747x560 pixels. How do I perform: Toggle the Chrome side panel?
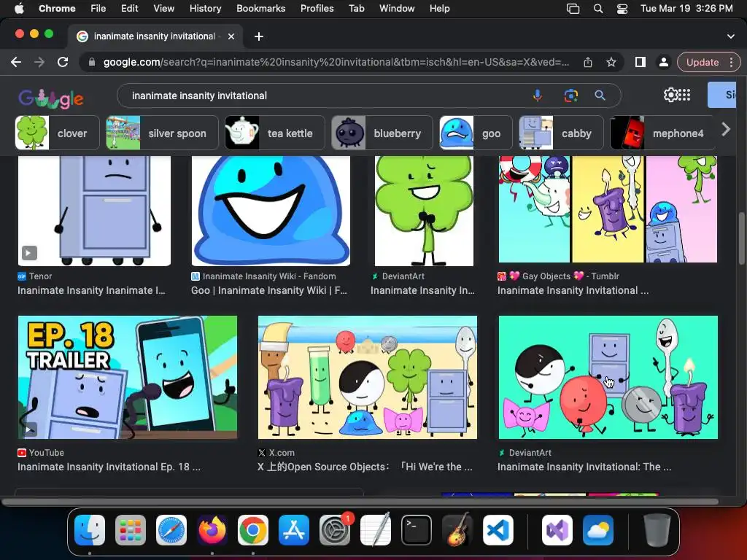click(x=640, y=63)
